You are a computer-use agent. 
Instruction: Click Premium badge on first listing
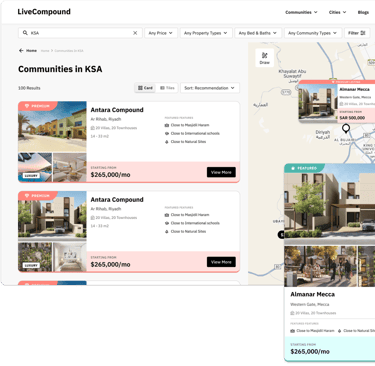point(37,106)
